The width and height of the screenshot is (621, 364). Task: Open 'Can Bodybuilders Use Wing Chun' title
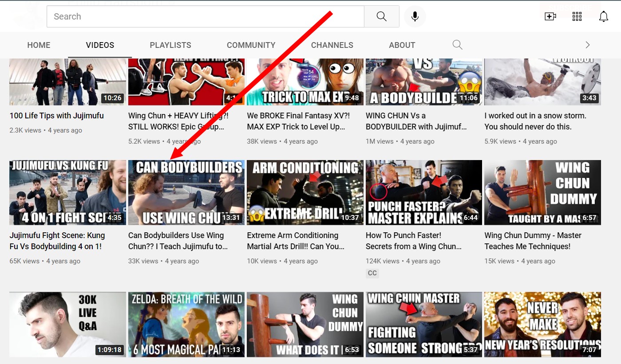(178, 241)
